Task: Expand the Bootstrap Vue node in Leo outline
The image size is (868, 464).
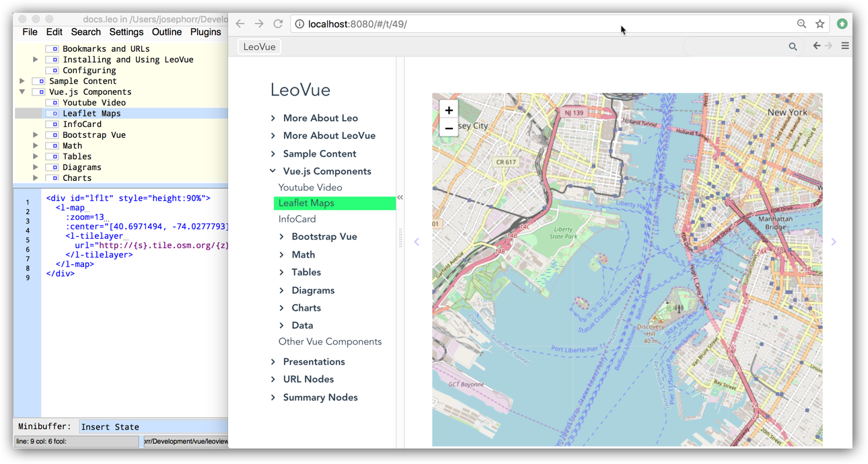Action: [36, 135]
